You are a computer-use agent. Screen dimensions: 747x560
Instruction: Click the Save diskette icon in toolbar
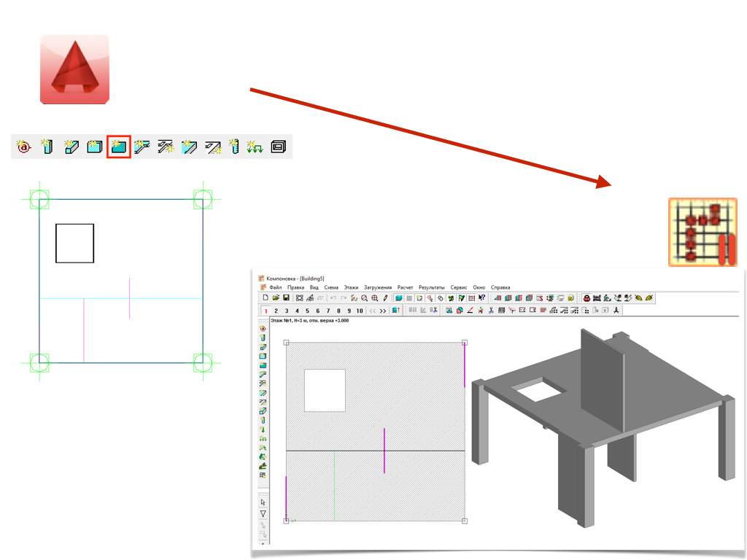click(x=287, y=298)
